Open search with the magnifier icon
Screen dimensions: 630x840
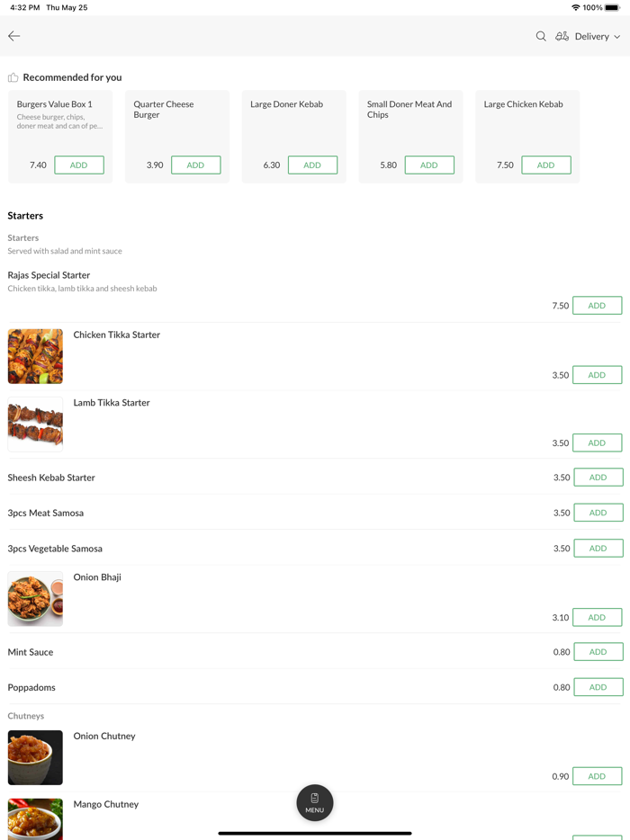(x=541, y=36)
